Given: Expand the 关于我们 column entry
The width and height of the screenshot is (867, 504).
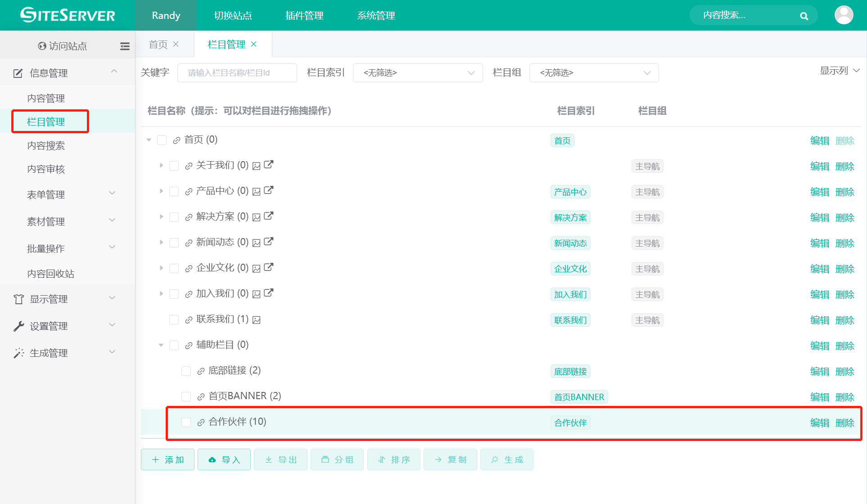Looking at the screenshot, I should (x=161, y=165).
